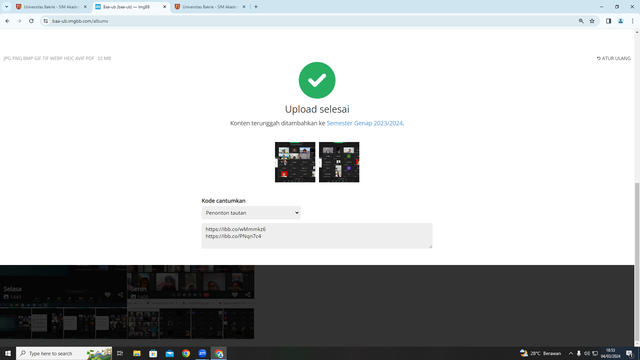Show hidden system tray icons
Image resolution: width=640 pixels, height=360 pixels.
pos(571,353)
